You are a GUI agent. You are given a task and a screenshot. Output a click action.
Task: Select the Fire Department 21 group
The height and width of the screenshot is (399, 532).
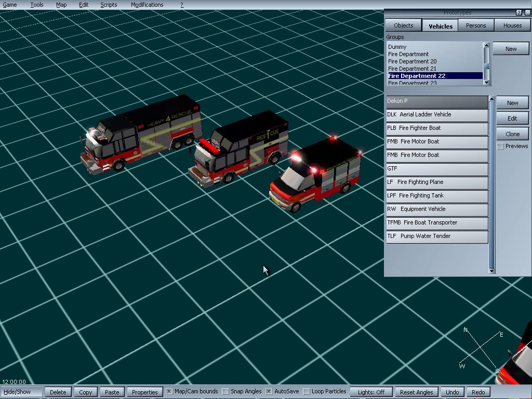pos(435,68)
